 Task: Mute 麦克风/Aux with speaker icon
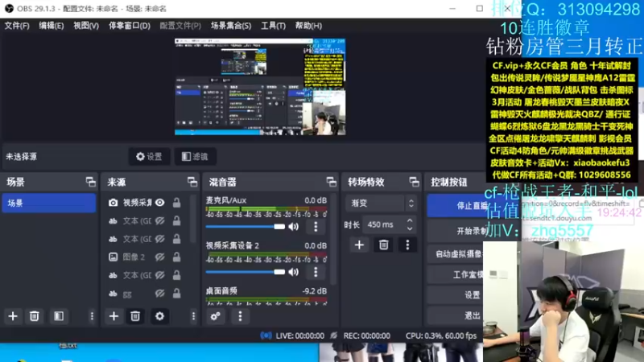294,227
